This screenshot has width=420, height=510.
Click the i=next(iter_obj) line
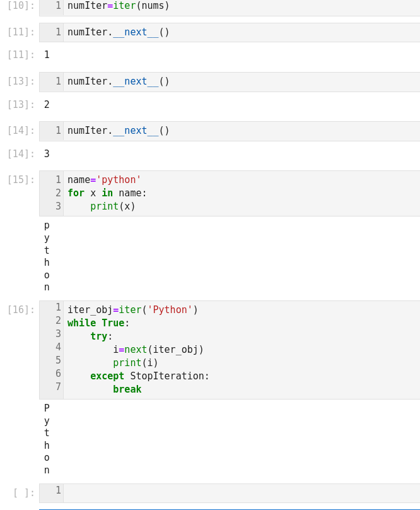[x=158, y=350]
